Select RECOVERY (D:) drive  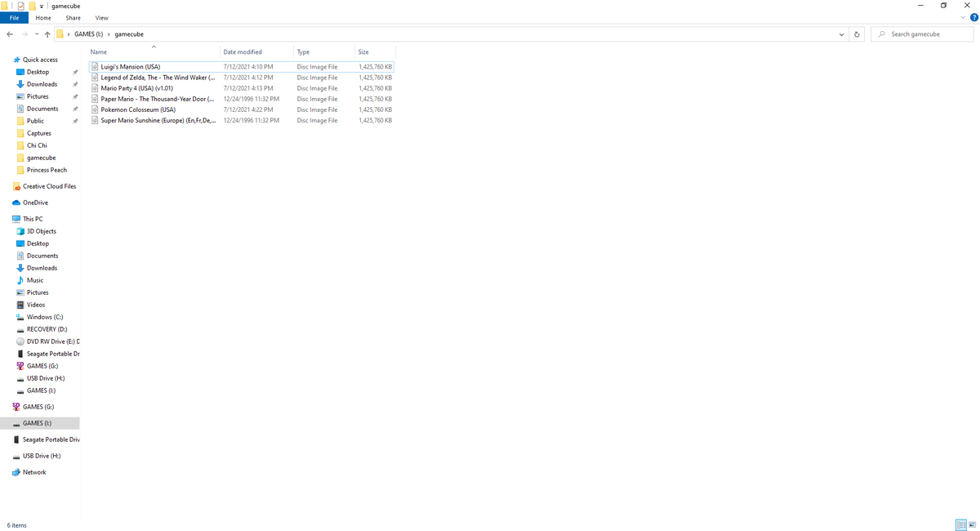47,329
